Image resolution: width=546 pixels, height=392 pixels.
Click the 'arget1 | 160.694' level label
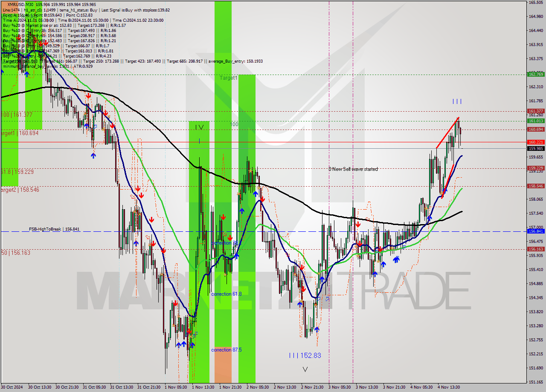[20, 133]
